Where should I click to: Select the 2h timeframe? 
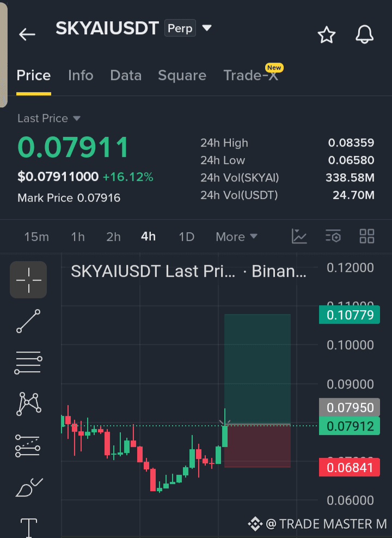[113, 237]
